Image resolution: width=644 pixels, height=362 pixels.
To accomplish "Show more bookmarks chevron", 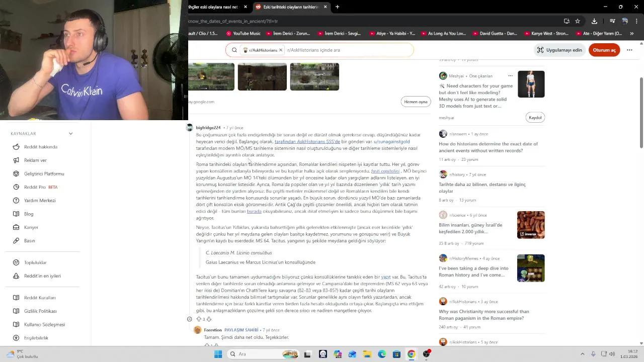I will [632, 34].
